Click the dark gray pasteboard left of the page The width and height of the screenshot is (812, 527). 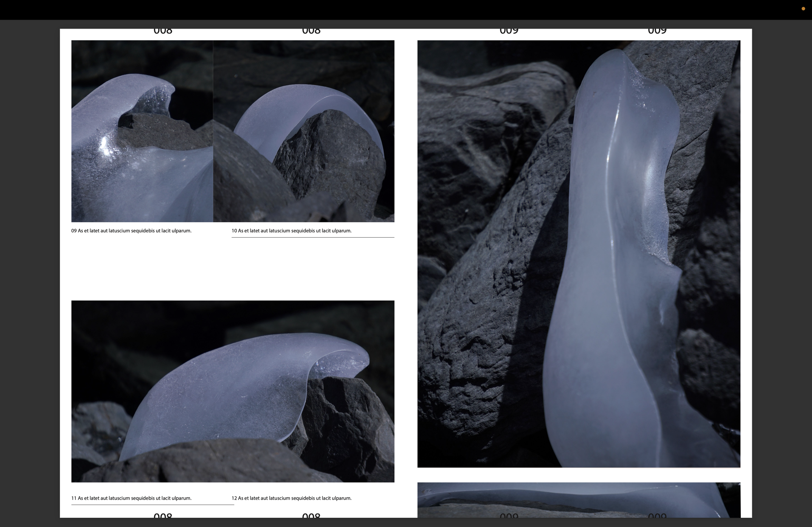[30, 273]
